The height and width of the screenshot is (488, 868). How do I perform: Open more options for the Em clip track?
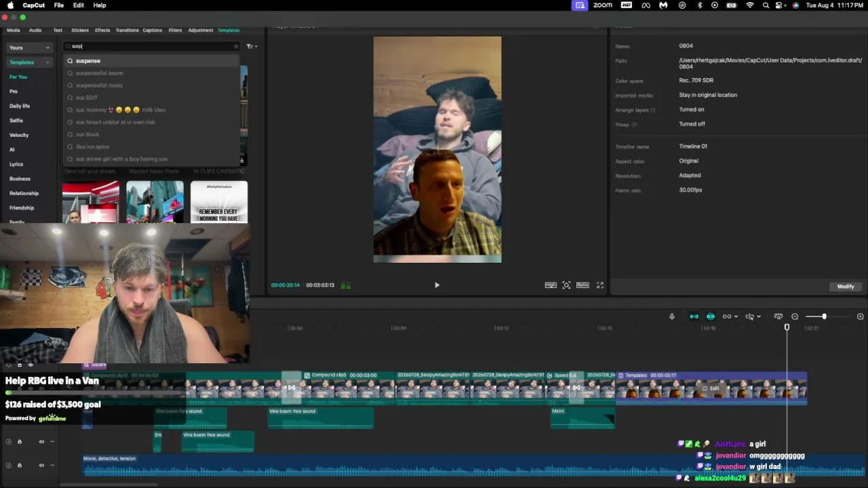pos(52,442)
